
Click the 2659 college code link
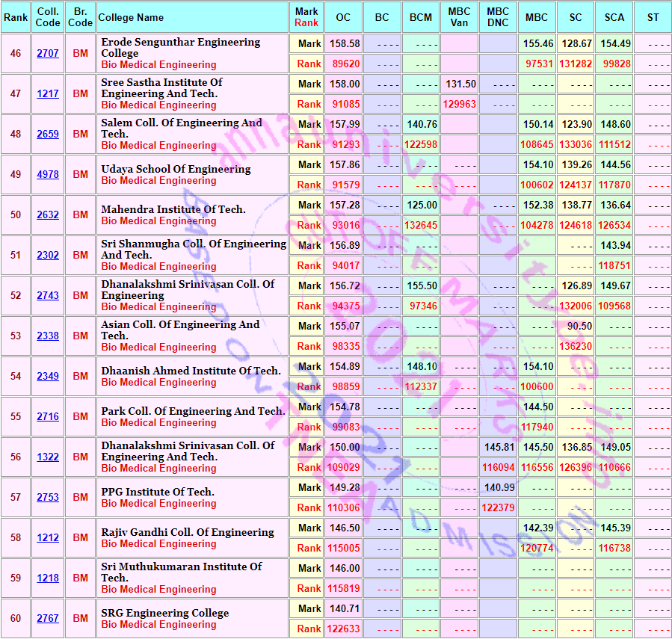coord(48,134)
